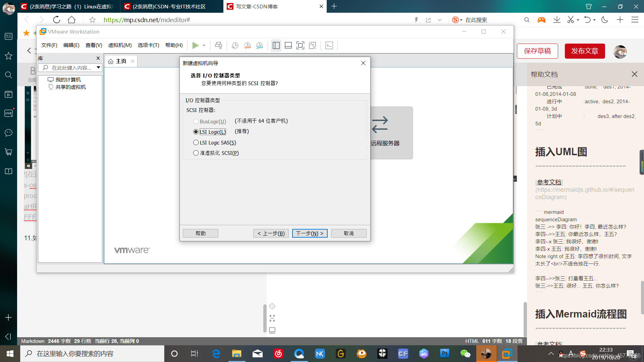Open the 虚拟机(M) menu in VMware
This screenshot has width=644, height=362.
click(120, 45)
